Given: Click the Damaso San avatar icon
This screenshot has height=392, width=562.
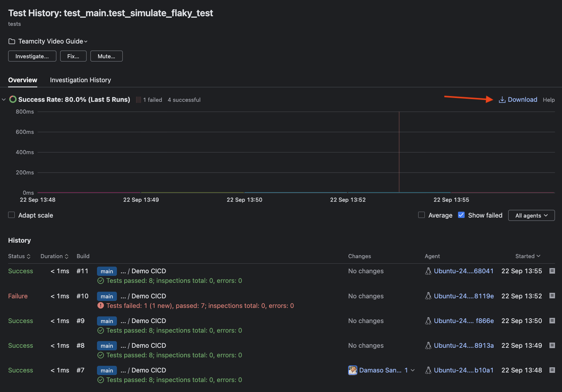Looking at the screenshot, I should pyautogui.click(x=353, y=370).
